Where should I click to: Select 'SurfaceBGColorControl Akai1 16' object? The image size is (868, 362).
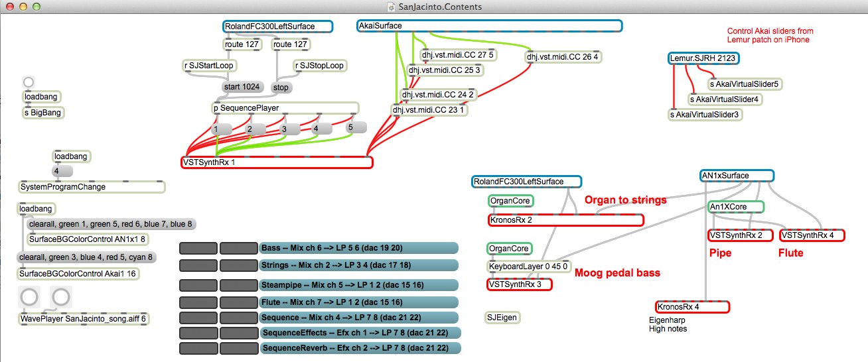78,273
